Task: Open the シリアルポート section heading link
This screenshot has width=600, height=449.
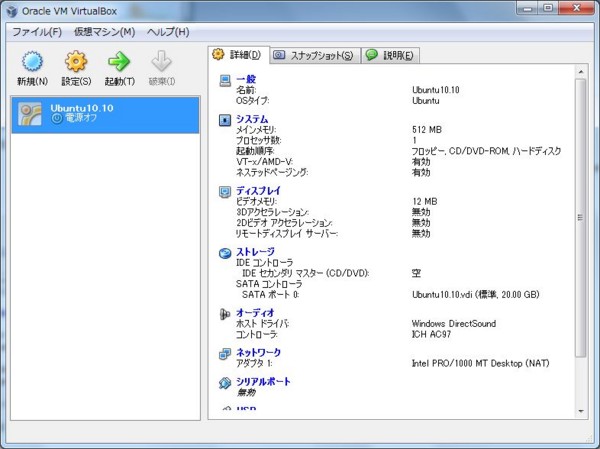Action: (x=263, y=382)
